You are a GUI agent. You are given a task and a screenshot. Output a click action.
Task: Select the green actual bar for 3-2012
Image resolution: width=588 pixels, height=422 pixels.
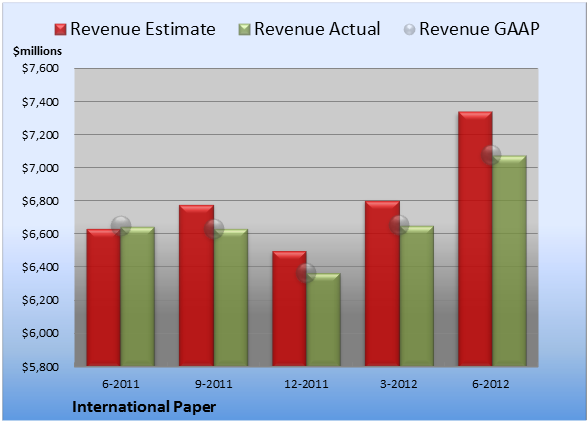click(x=417, y=296)
